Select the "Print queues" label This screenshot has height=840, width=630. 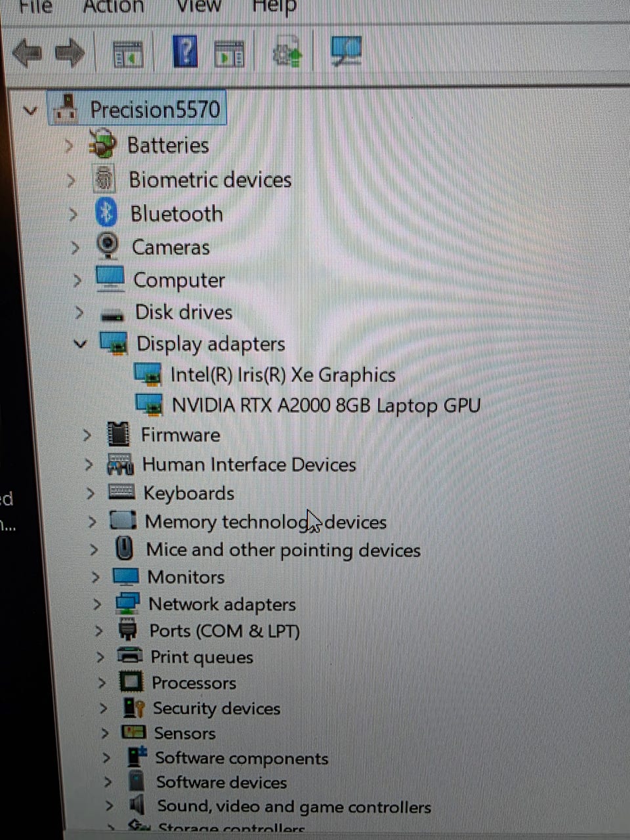202,657
